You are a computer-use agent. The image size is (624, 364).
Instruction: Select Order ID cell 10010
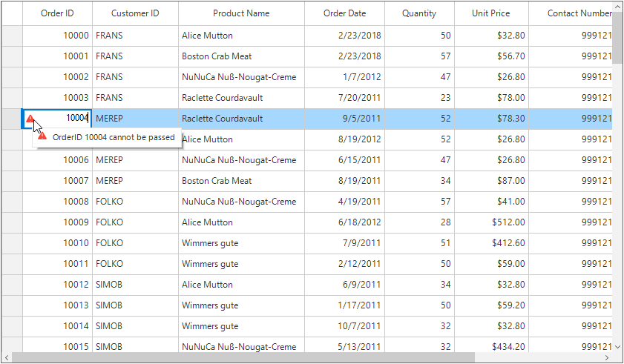click(57, 243)
